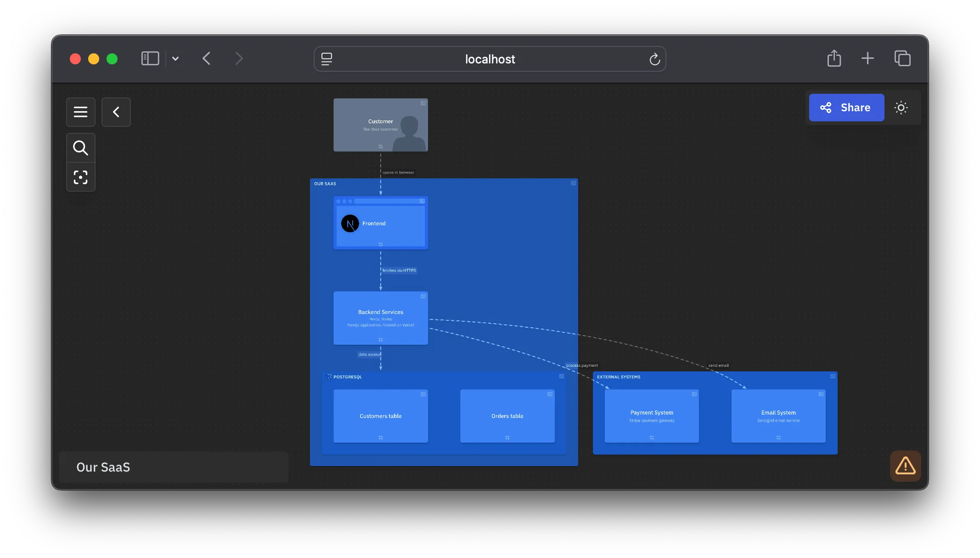Click the Our SaaS view title
The image size is (980, 558).
click(103, 467)
